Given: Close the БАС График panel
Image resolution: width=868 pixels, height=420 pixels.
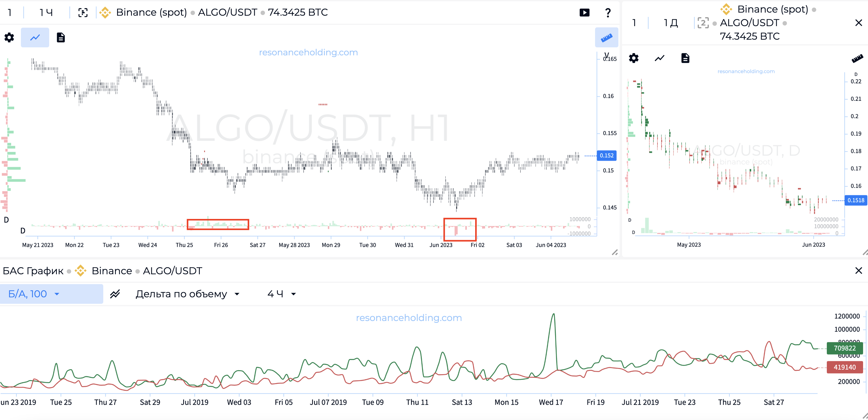Looking at the screenshot, I should (x=858, y=271).
